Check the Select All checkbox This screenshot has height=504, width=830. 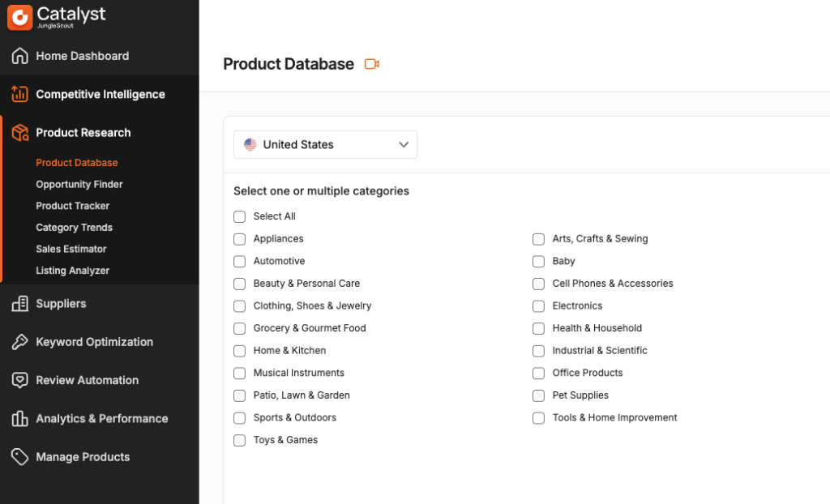click(239, 216)
